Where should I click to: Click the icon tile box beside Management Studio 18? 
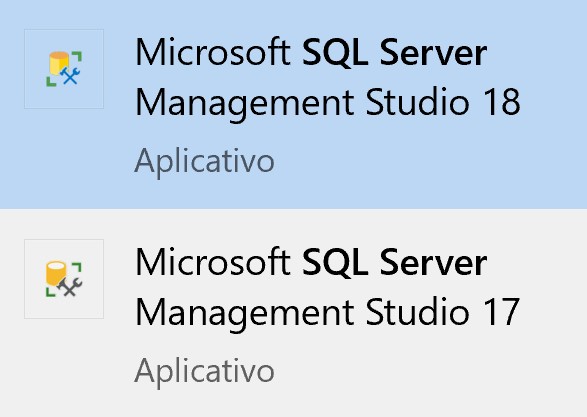coord(64,69)
